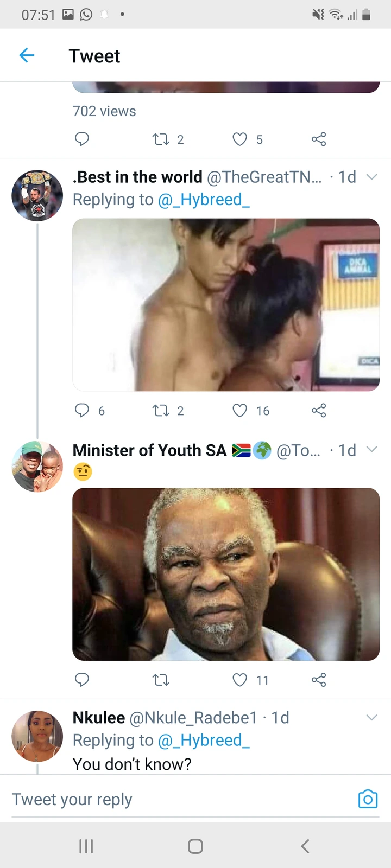Open .Best in the world profile name

pyautogui.click(x=137, y=177)
